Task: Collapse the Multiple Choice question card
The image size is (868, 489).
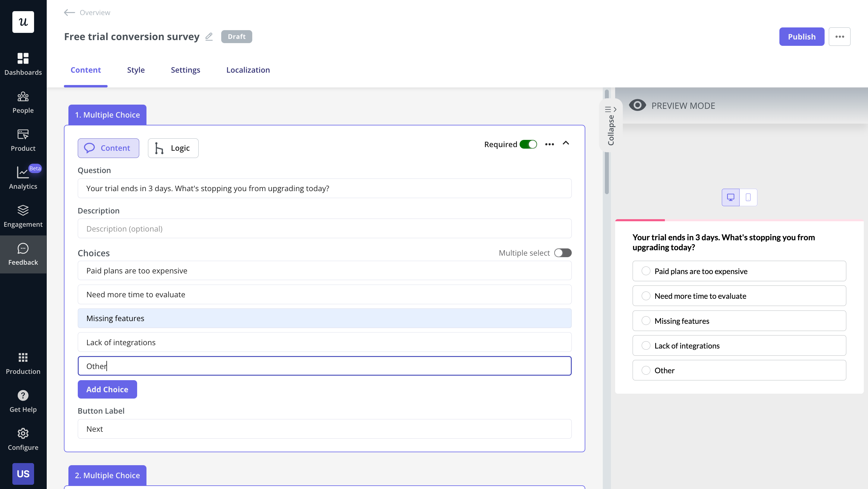Action: click(566, 144)
